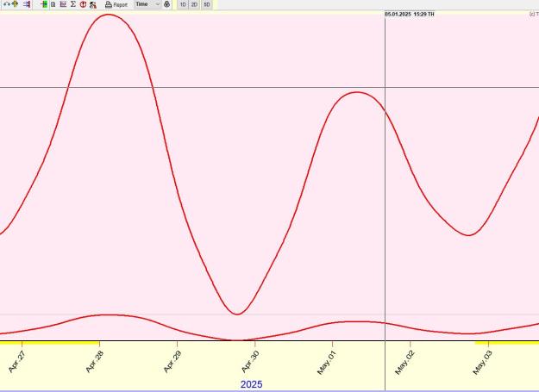
Task: Switch to 2D view
Action: [x=195, y=5]
